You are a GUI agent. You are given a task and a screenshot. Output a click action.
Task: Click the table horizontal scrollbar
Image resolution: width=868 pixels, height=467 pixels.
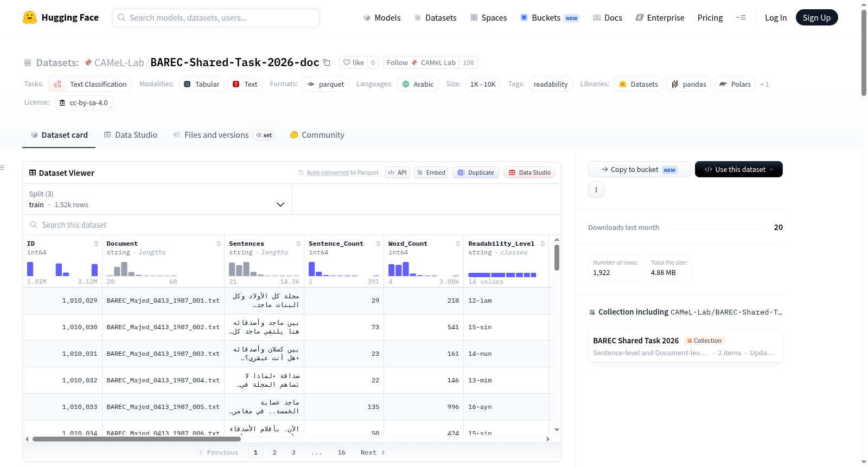click(x=137, y=439)
